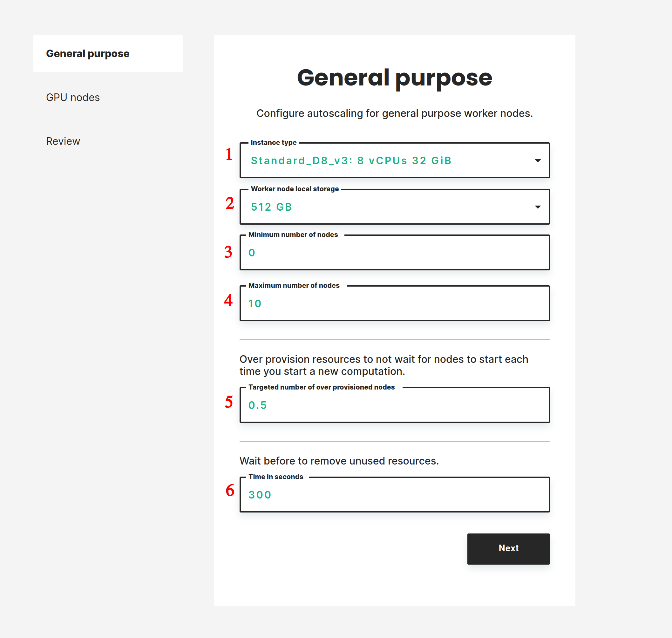Click the Configure autoscaling description text
672x638 pixels.
(x=395, y=113)
